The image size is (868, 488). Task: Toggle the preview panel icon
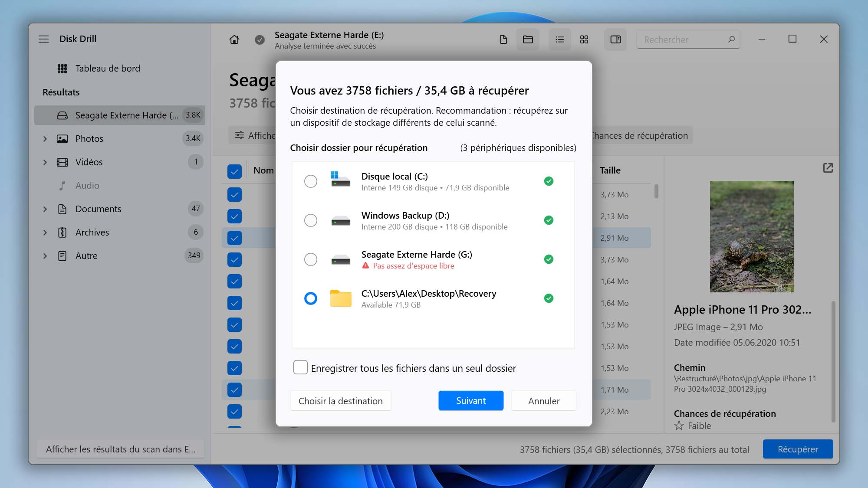[615, 39]
